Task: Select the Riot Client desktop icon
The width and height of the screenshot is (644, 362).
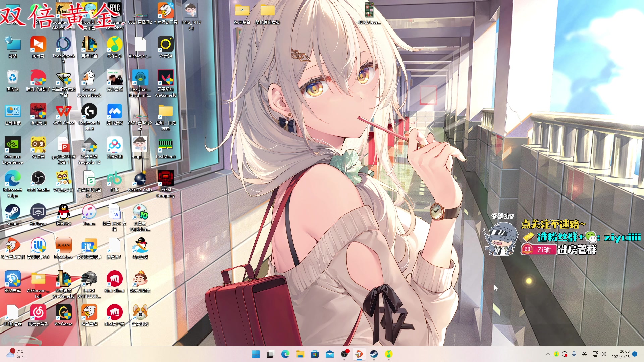Action: (115, 282)
